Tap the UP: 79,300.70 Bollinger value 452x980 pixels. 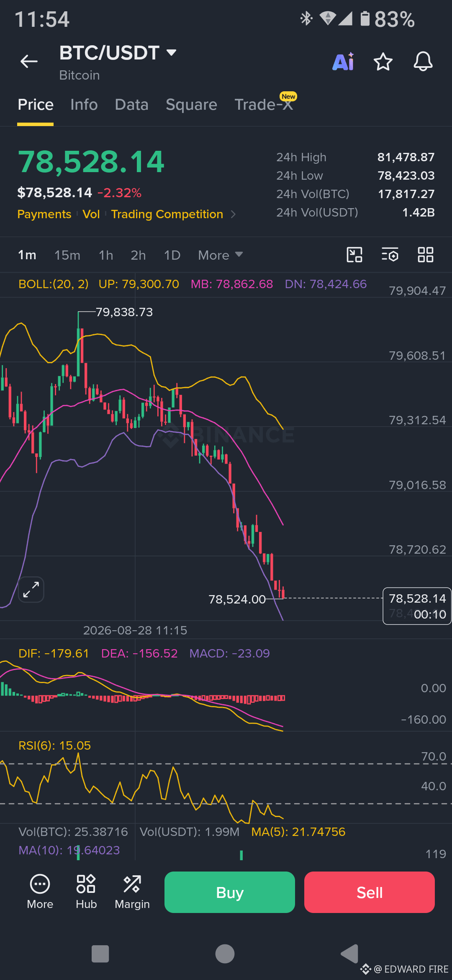[139, 284]
